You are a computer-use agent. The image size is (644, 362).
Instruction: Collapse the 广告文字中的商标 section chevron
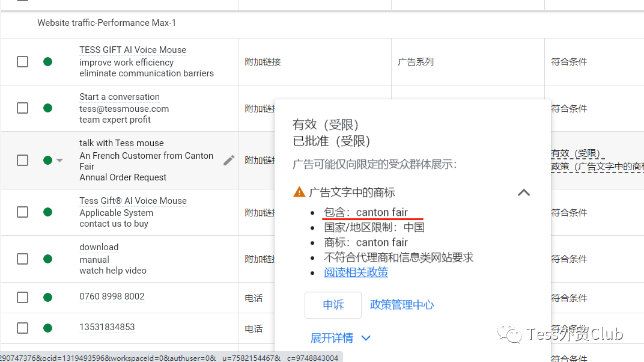tap(524, 192)
